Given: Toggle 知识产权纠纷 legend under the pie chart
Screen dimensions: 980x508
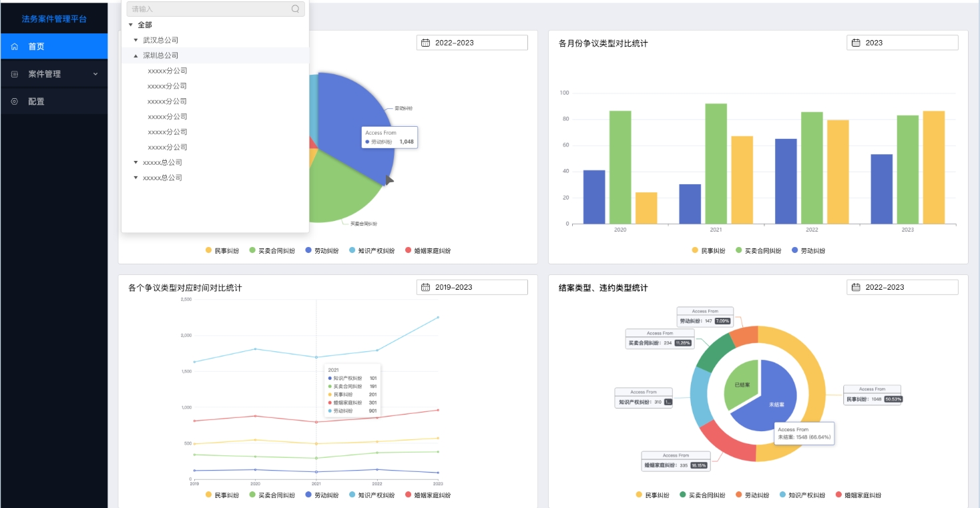Looking at the screenshot, I should coord(371,251).
